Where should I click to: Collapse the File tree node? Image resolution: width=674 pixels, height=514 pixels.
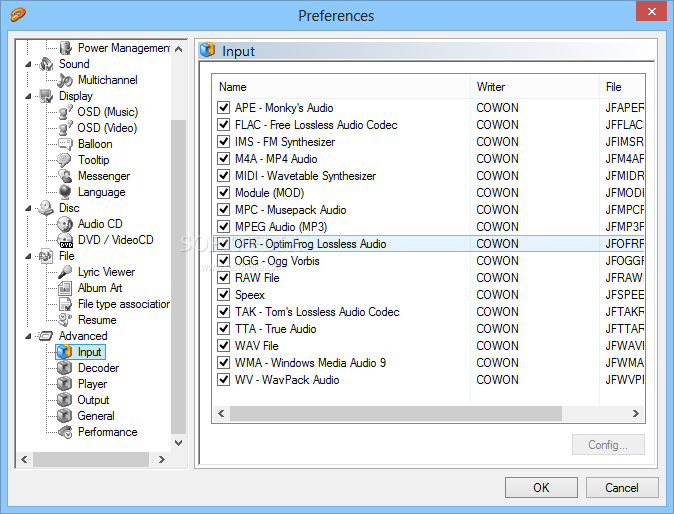tap(28, 257)
